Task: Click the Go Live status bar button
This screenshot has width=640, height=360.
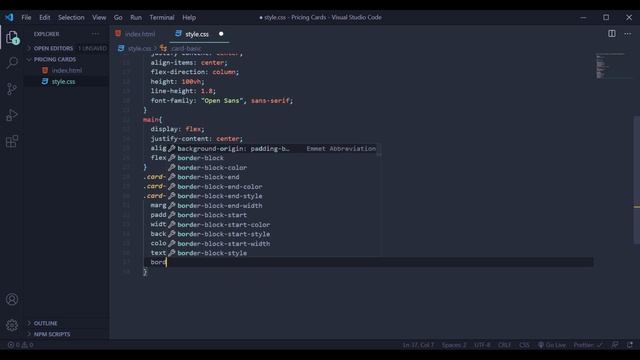Action: point(551,345)
